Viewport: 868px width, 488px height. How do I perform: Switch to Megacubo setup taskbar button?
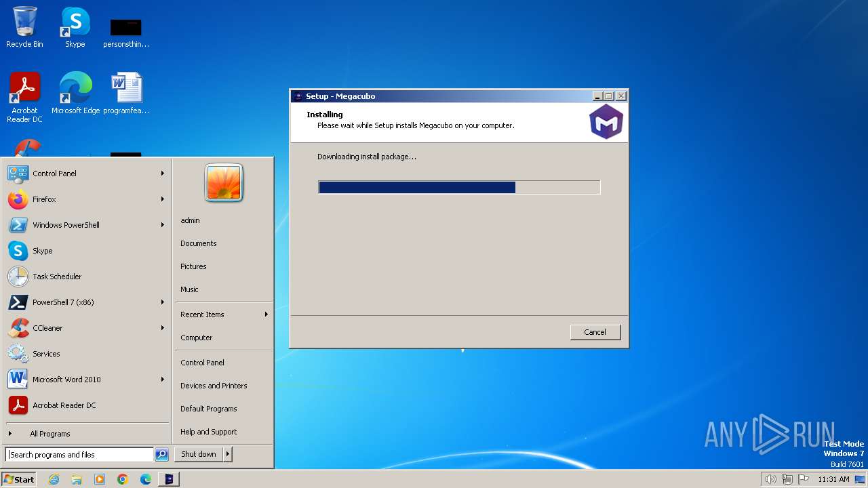point(169,479)
